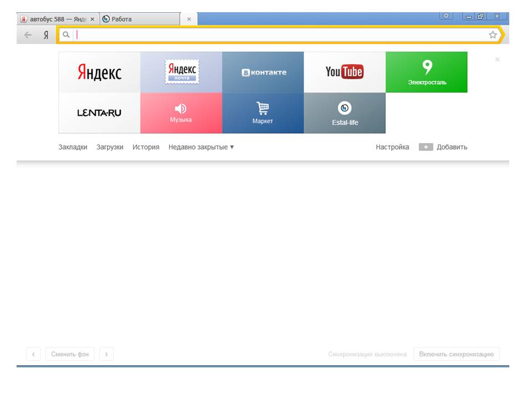The height and width of the screenshot is (399, 532).
Task: Open Закладки bookmarks link
Action: click(x=73, y=147)
